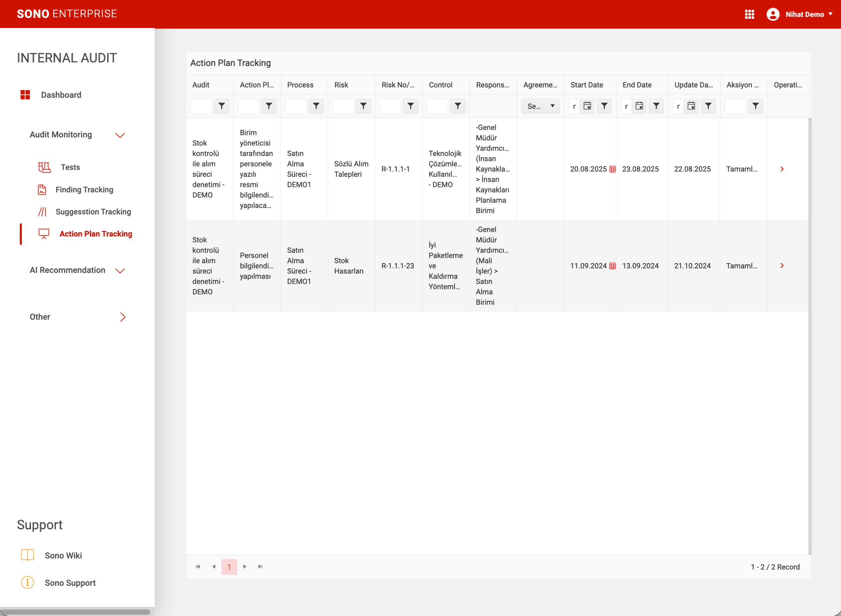The height and width of the screenshot is (616, 841).
Task: Click the Control column filter icon
Action: coord(458,106)
